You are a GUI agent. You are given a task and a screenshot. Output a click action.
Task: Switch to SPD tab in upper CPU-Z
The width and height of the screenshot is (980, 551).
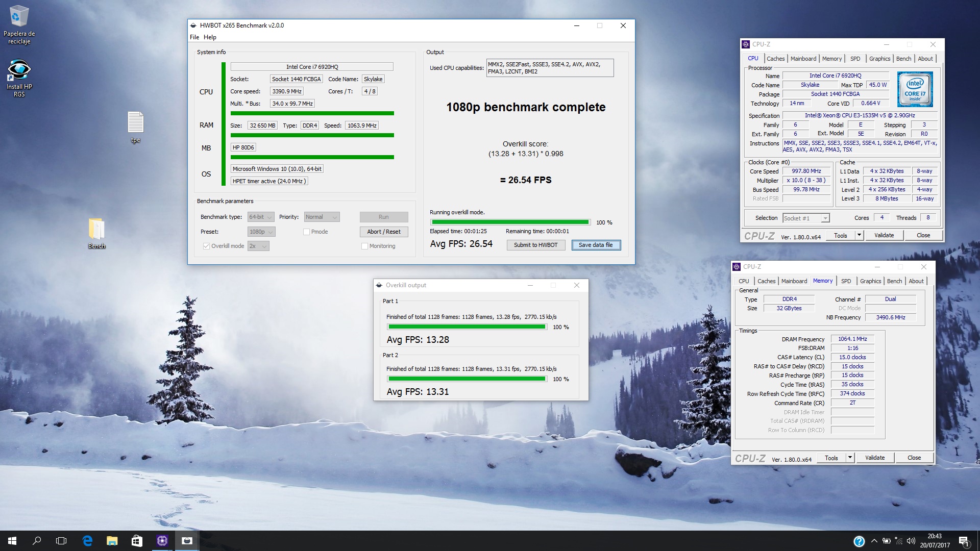[855, 59]
